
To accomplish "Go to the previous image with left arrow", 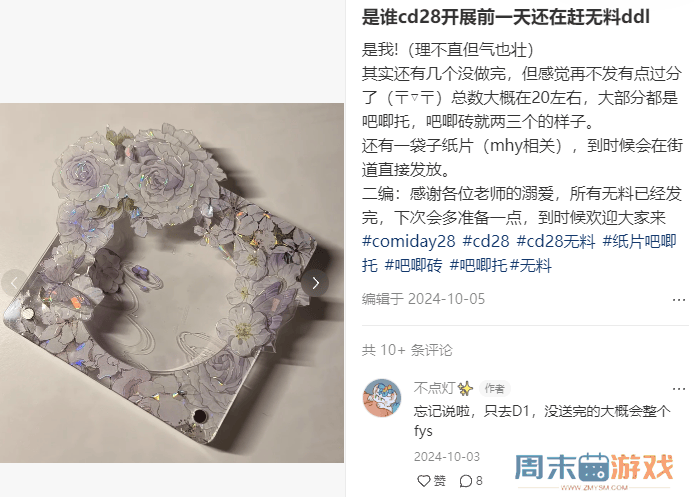I will [13, 283].
